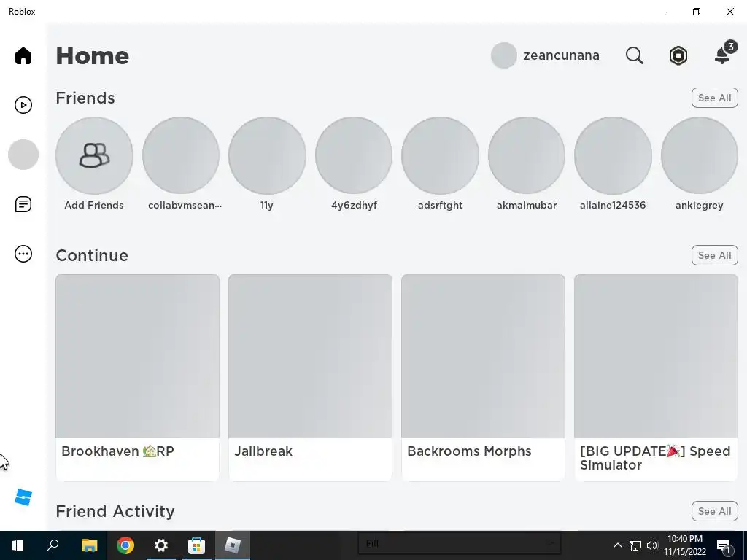Image resolution: width=747 pixels, height=560 pixels.
Task: Open Action Center notification icon
Action: coord(724,545)
